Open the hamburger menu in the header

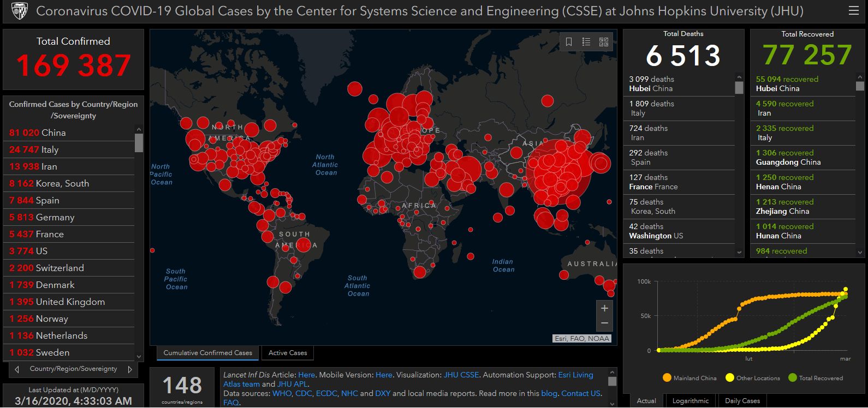(x=854, y=10)
